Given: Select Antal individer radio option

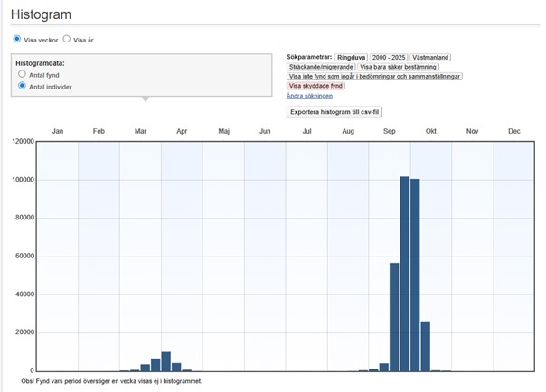Looking at the screenshot, I should pyautogui.click(x=23, y=85).
